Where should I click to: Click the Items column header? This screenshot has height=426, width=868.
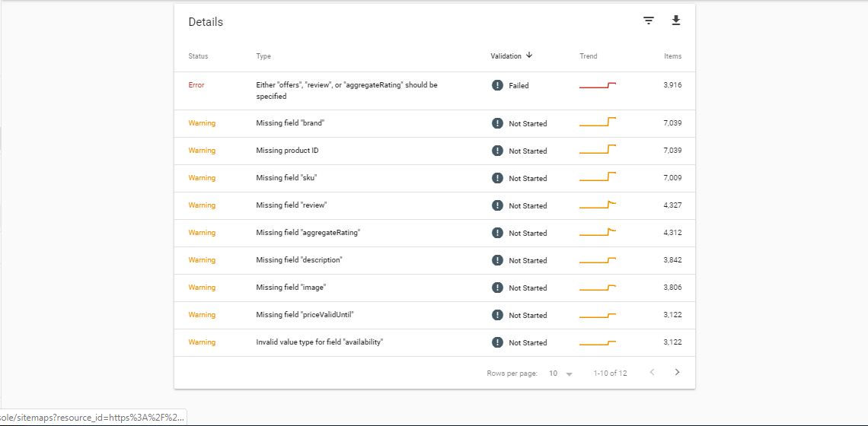[x=672, y=56]
